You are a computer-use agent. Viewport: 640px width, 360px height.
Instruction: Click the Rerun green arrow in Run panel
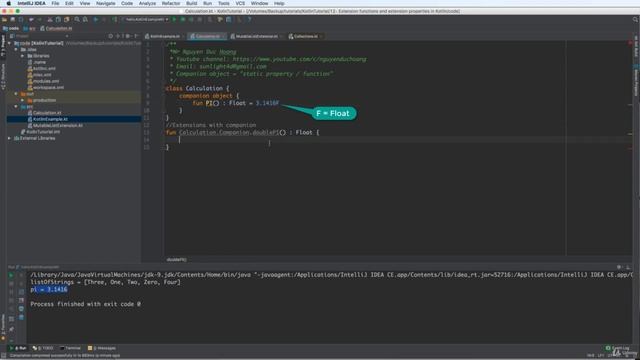point(11,275)
